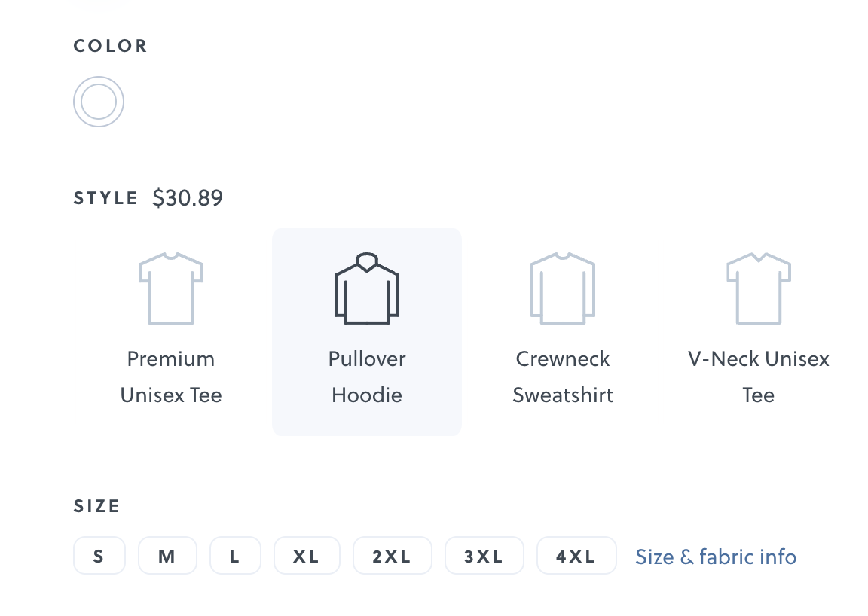
Task: Select the 2XL size button
Action: [x=393, y=557]
